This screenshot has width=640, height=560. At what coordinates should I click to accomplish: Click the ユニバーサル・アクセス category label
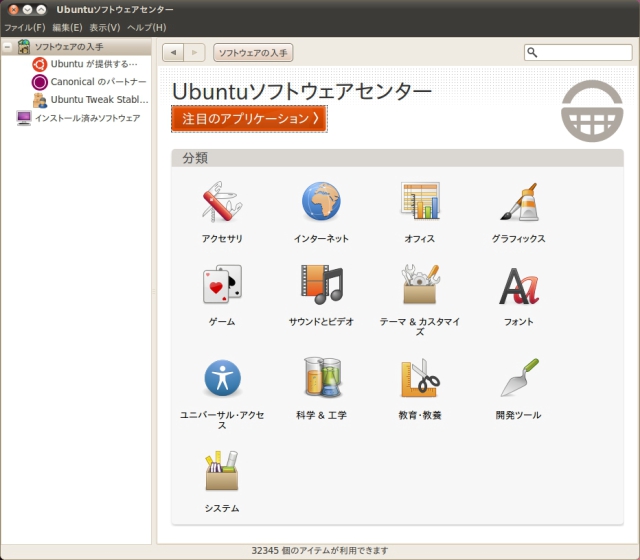(x=222, y=420)
